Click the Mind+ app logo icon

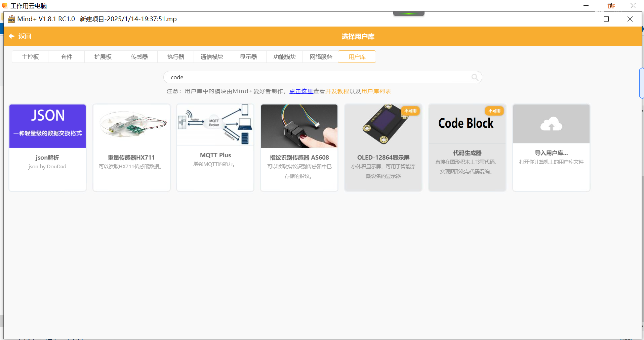pos(11,19)
